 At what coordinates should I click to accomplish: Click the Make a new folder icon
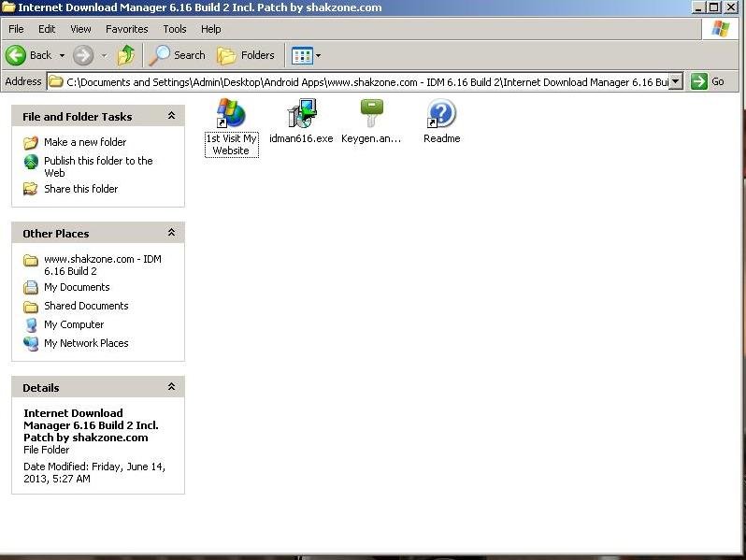coord(31,142)
